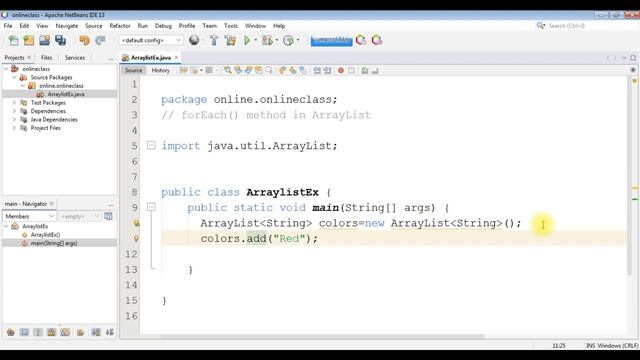Toggle Show Static Members in Navigator

[x=38, y=332]
